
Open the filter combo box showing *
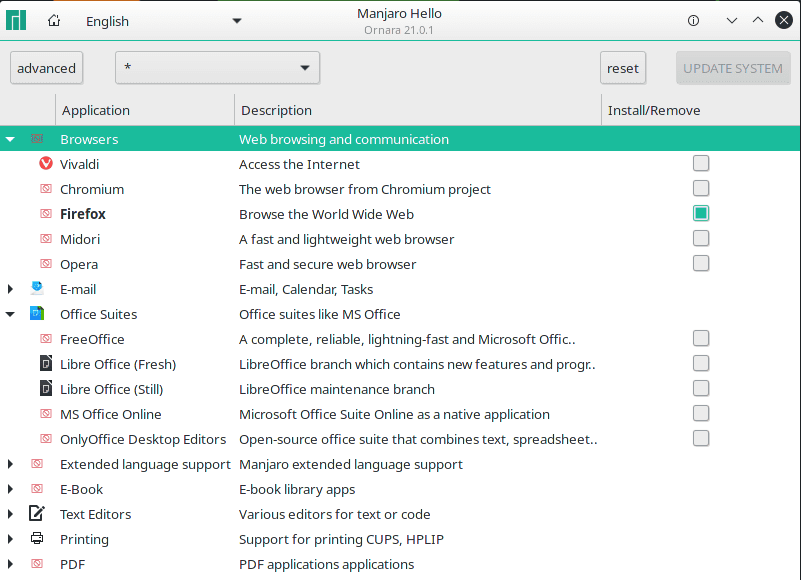pyautogui.click(x=217, y=67)
